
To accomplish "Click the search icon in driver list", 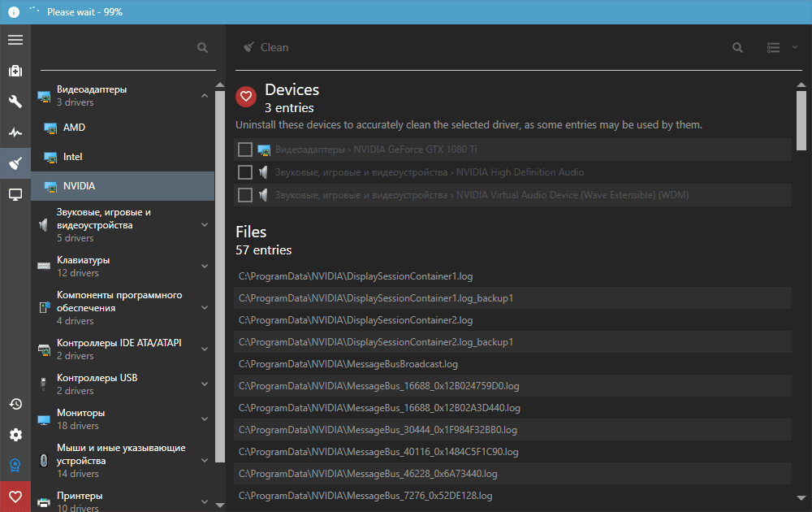I will coord(202,48).
